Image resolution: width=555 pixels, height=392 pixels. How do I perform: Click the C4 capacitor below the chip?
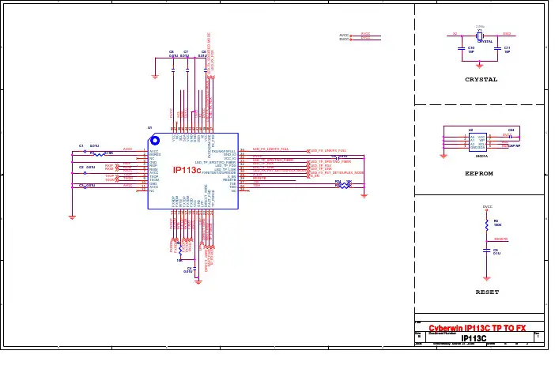click(194, 269)
